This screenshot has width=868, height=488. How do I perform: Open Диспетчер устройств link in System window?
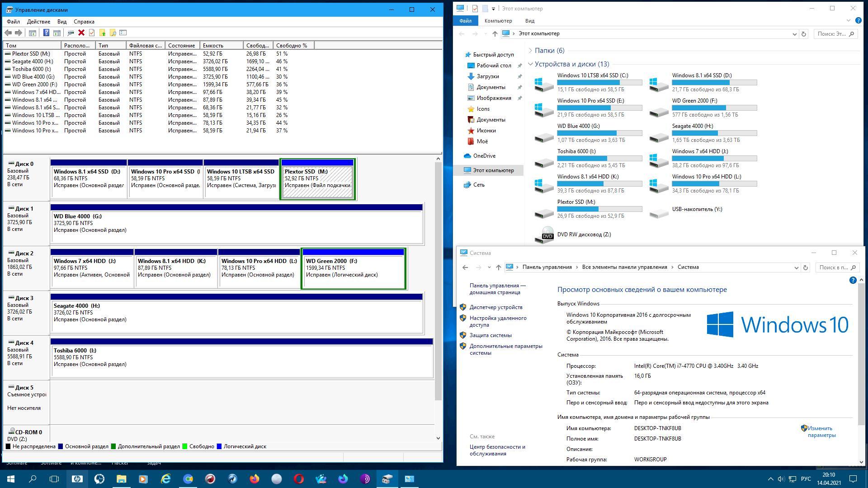tap(495, 307)
